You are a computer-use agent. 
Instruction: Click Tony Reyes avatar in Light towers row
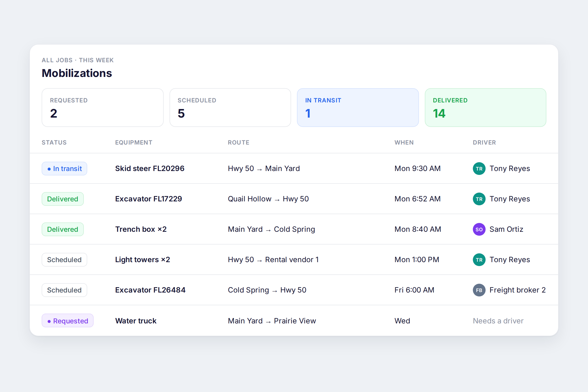[479, 260]
